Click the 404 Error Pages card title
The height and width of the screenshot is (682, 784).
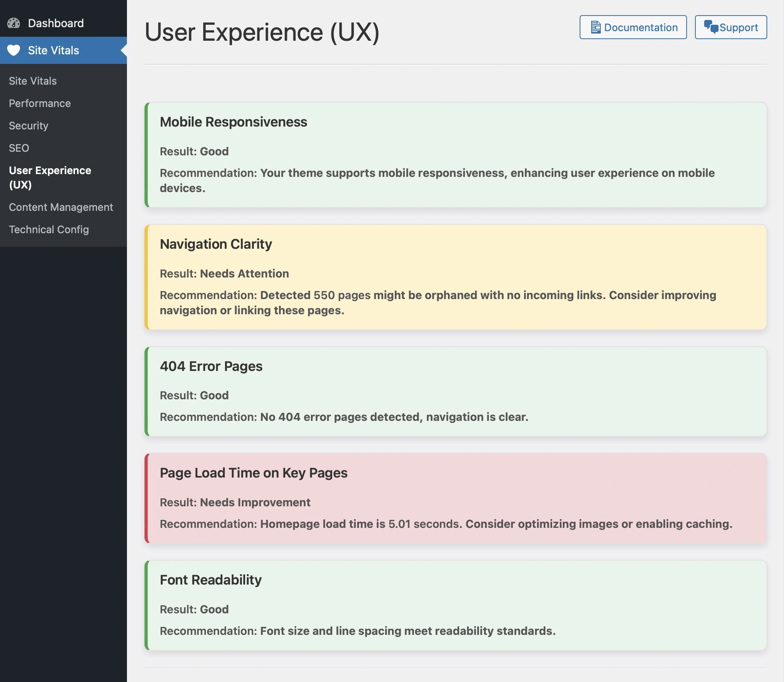pyautogui.click(x=211, y=367)
